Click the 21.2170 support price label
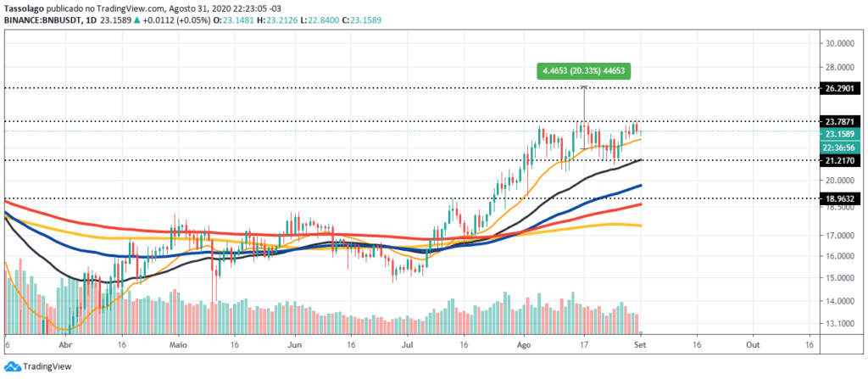The width and height of the screenshot is (868, 379). click(x=840, y=161)
